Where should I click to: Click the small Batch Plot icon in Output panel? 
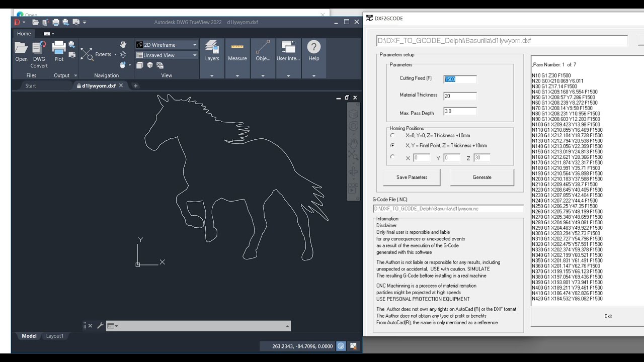[x=72, y=45]
